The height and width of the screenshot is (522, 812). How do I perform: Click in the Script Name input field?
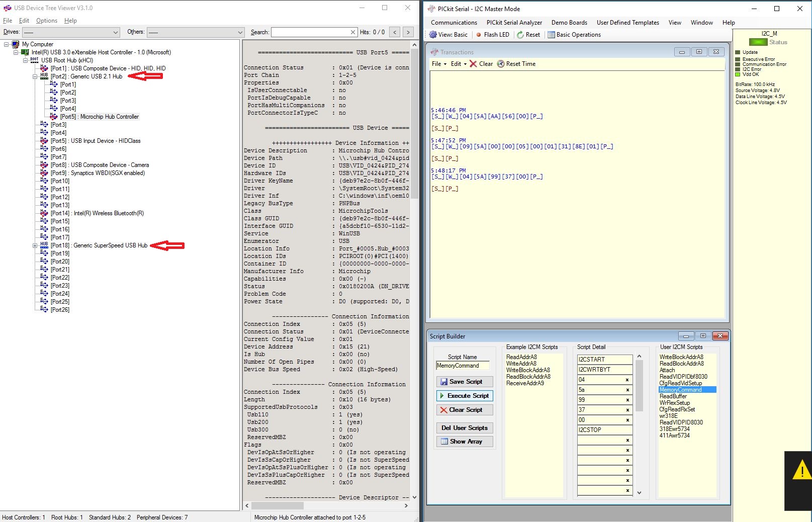(463, 366)
